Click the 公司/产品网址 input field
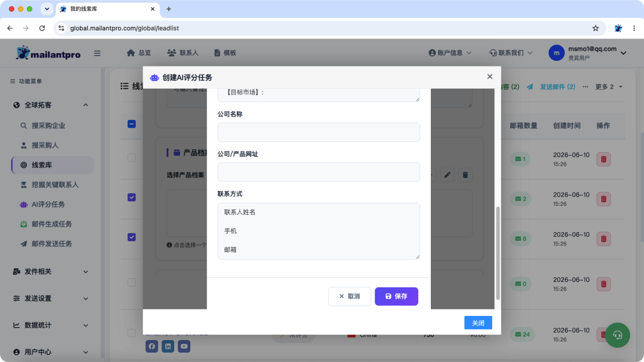644x362 pixels. point(319,172)
